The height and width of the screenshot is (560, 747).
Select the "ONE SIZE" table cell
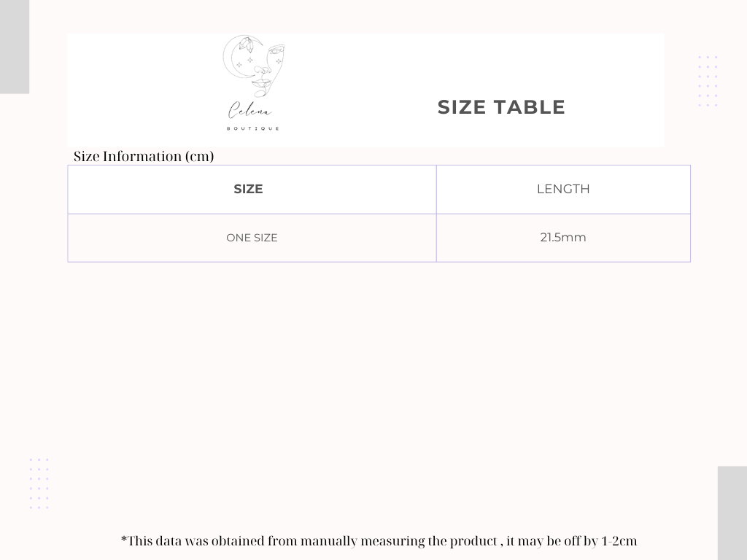tap(252, 238)
